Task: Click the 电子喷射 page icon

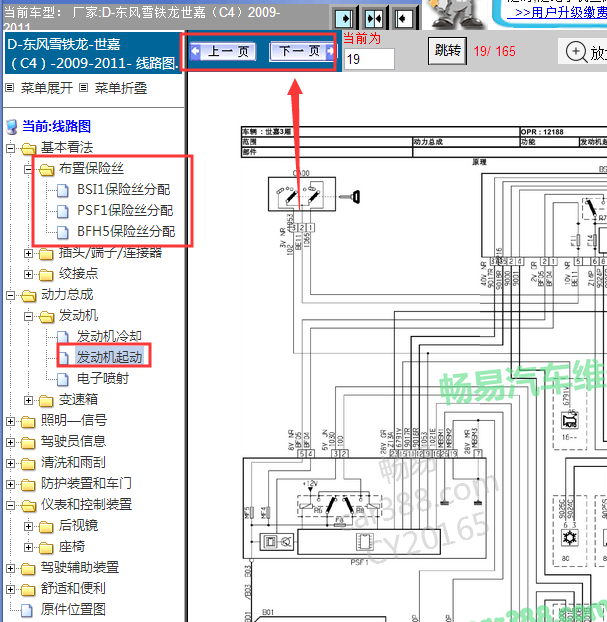Action: (63, 379)
